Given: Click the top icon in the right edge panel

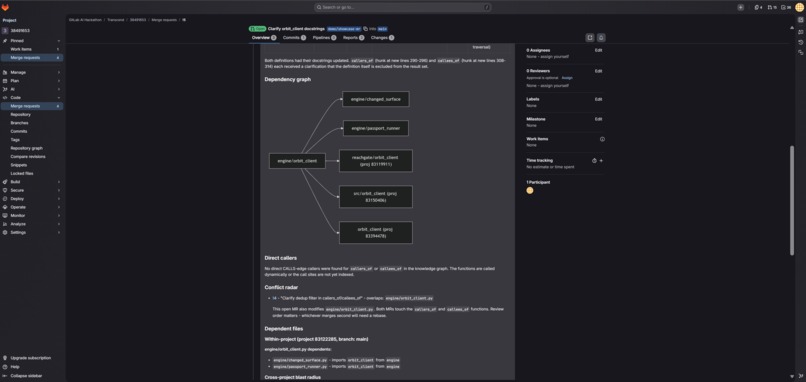Looking at the screenshot, I should (x=800, y=20).
